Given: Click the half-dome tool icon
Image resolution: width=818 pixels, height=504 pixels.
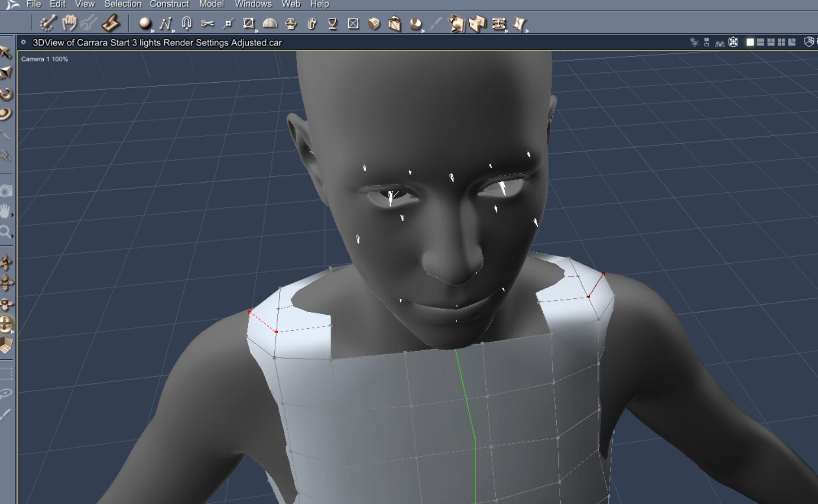Looking at the screenshot, I should click(x=270, y=23).
